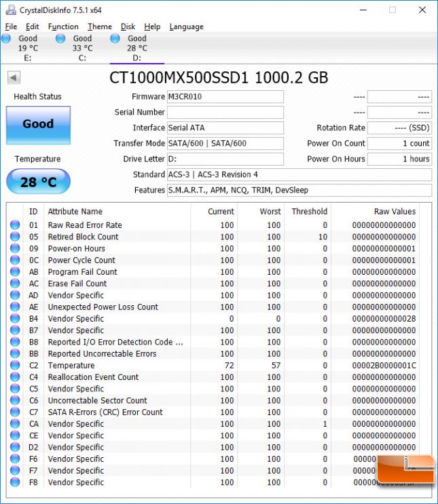The height and width of the screenshot is (504, 438).
Task: Select drive D: status orb
Action: click(x=115, y=39)
